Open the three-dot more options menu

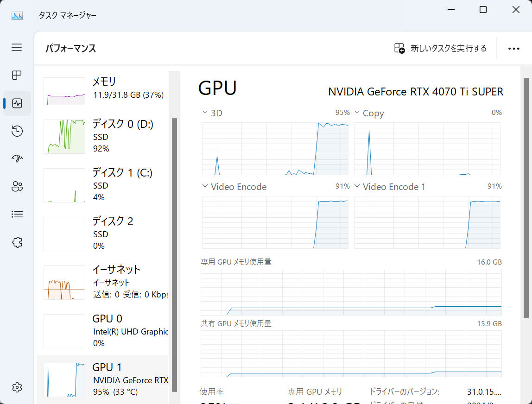pos(513,49)
